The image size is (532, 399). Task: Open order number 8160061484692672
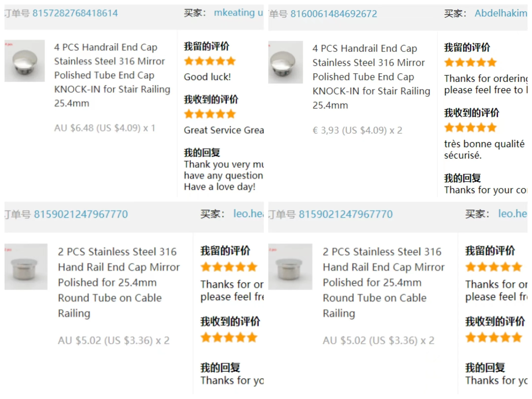pyautogui.click(x=333, y=14)
